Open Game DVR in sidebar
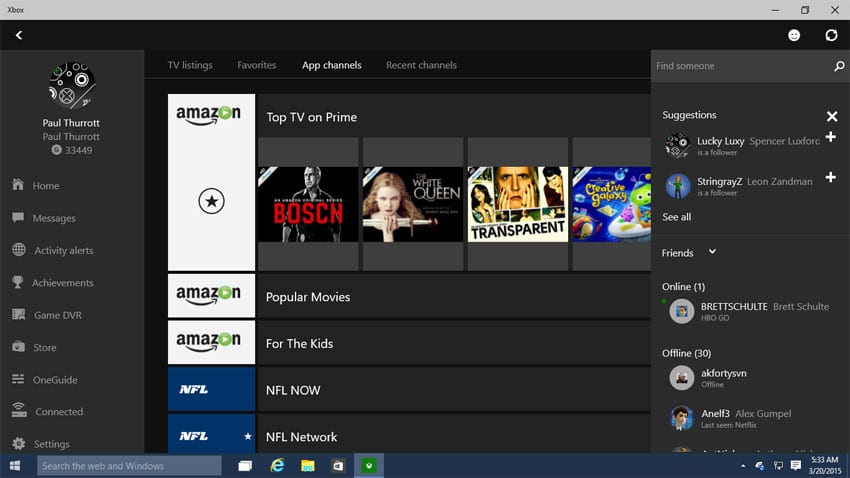This screenshot has width=850, height=478. click(x=57, y=315)
